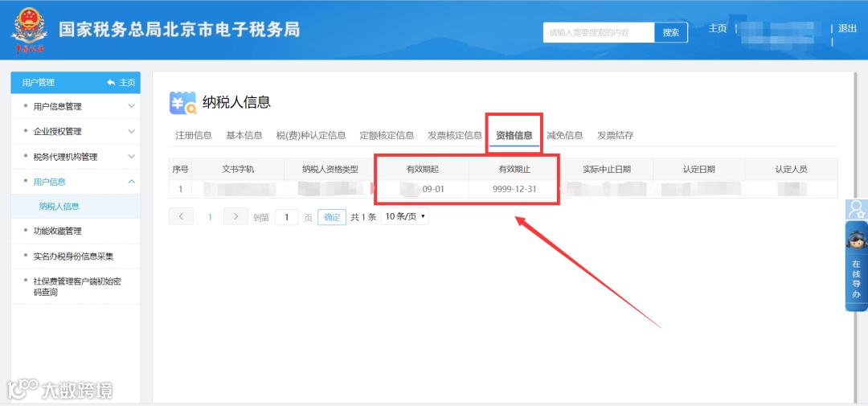Click the header search input field
868x406 pixels.
(x=599, y=33)
